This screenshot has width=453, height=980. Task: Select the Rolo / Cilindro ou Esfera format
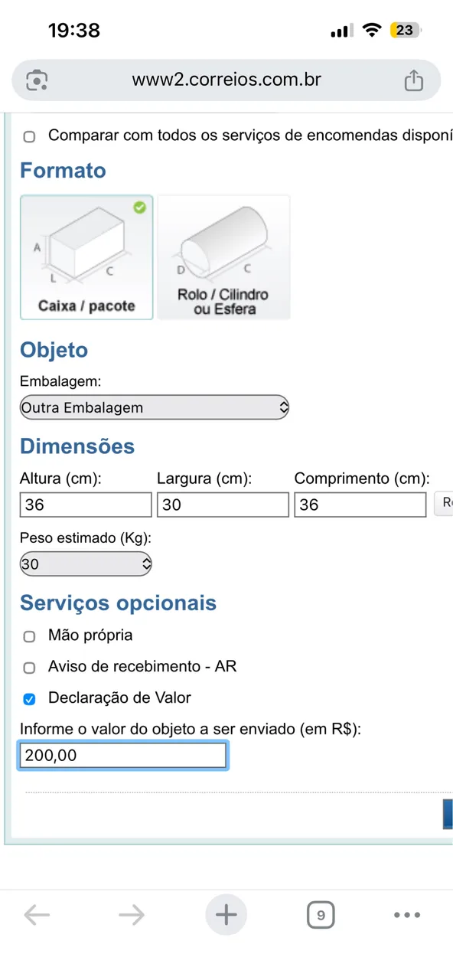[x=223, y=257]
